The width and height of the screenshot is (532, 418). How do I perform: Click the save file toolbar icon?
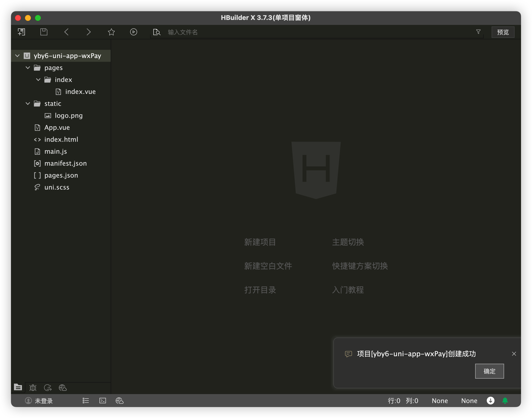point(44,32)
